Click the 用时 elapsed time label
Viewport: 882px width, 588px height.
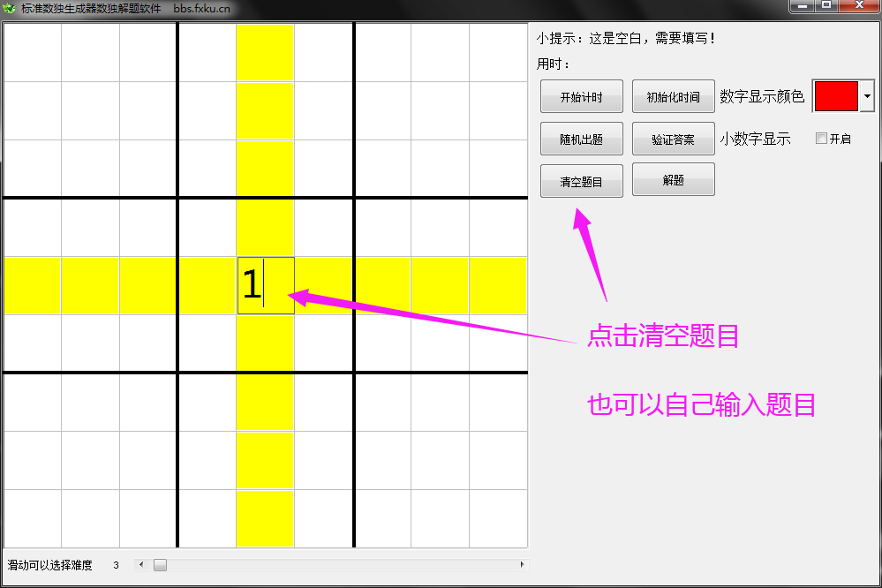click(x=553, y=64)
